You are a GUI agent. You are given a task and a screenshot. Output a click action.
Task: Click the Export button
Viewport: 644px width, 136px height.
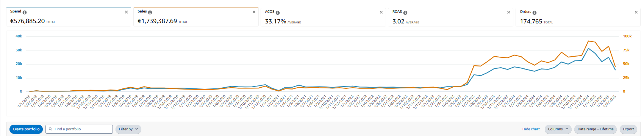pos(628,129)
